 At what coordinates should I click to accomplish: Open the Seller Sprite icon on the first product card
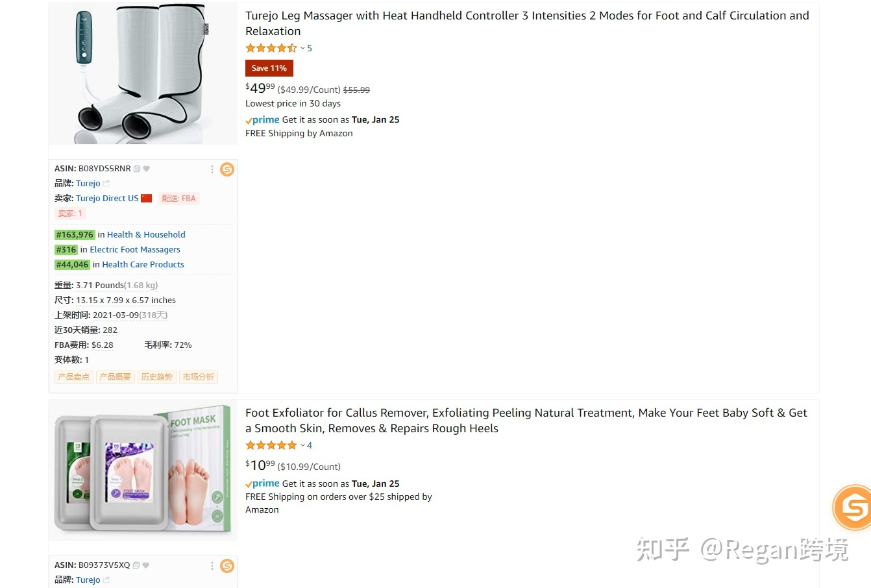pyautogui.click(x=227, y=169)
